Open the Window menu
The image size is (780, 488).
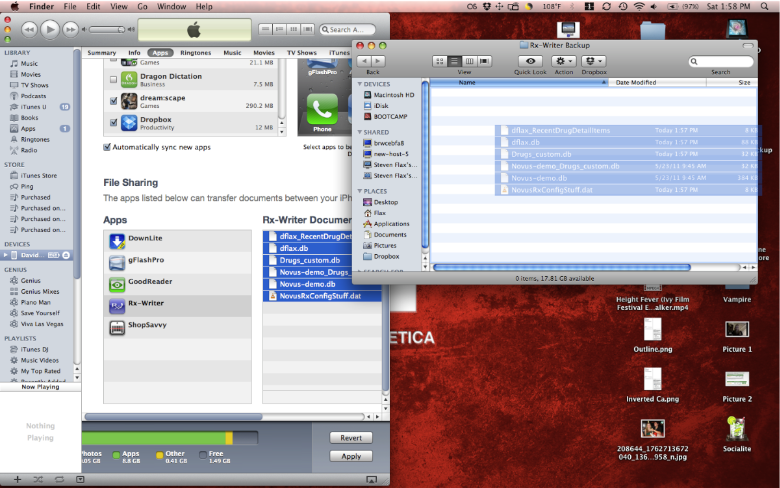[171, 6]
